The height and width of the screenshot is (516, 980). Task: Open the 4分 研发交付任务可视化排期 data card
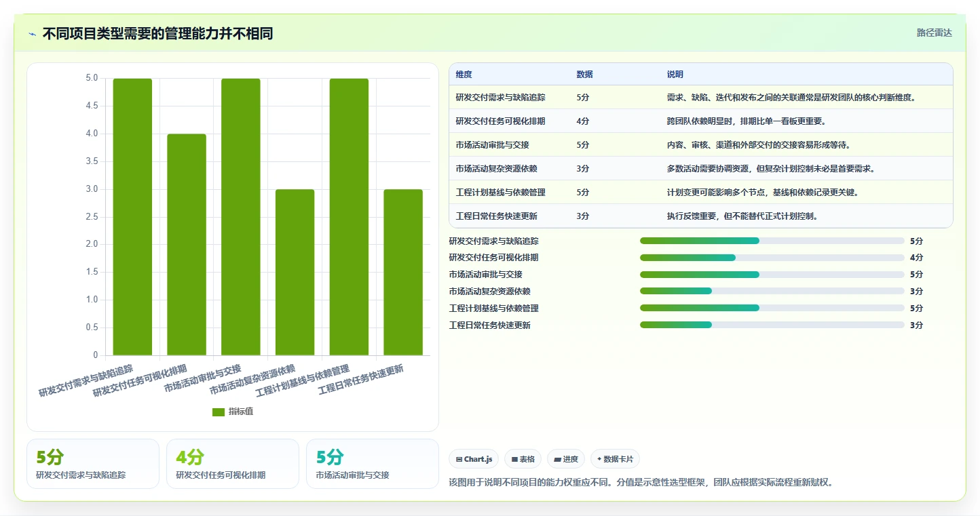pyautogui.click(x=233, y=464)
